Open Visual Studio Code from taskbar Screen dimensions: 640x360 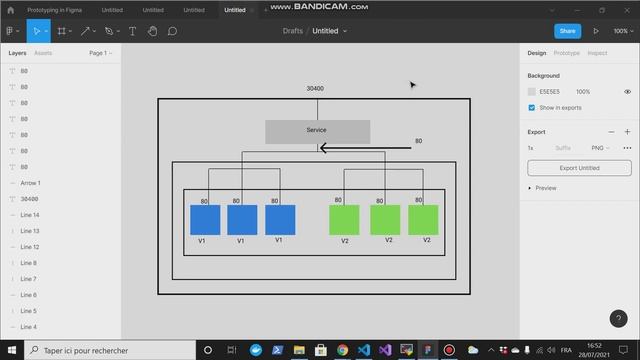click(x=364, y=350)
